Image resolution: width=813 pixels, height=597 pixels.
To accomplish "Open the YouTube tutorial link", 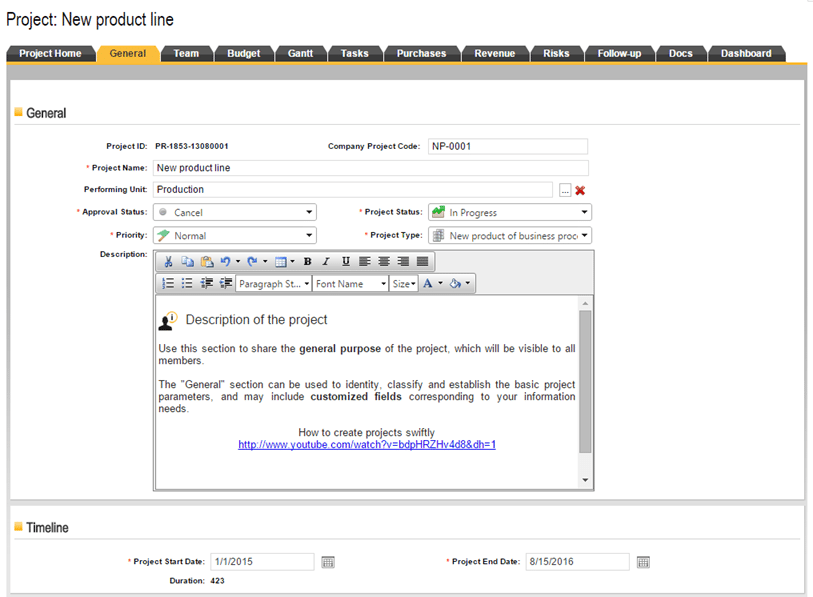I will click(x=366, y=445).
